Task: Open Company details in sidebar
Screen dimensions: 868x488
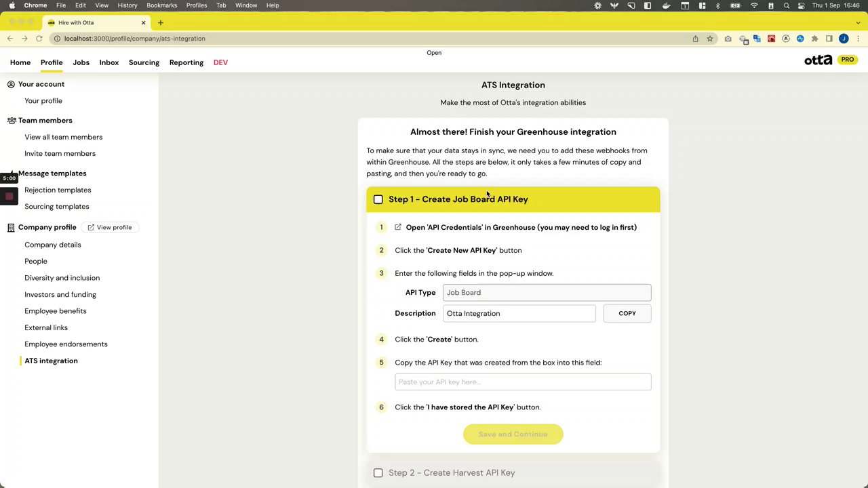Action: pos(53,245)
